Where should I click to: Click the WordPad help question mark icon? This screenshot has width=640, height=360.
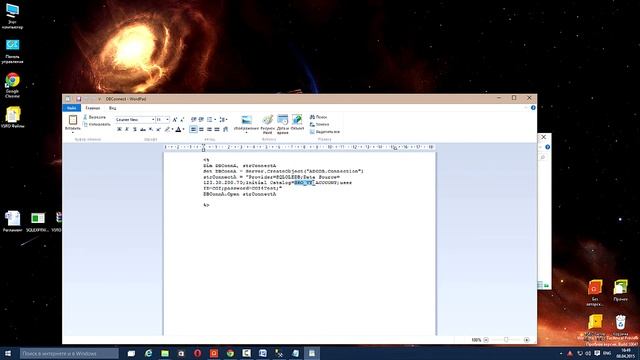533,108
